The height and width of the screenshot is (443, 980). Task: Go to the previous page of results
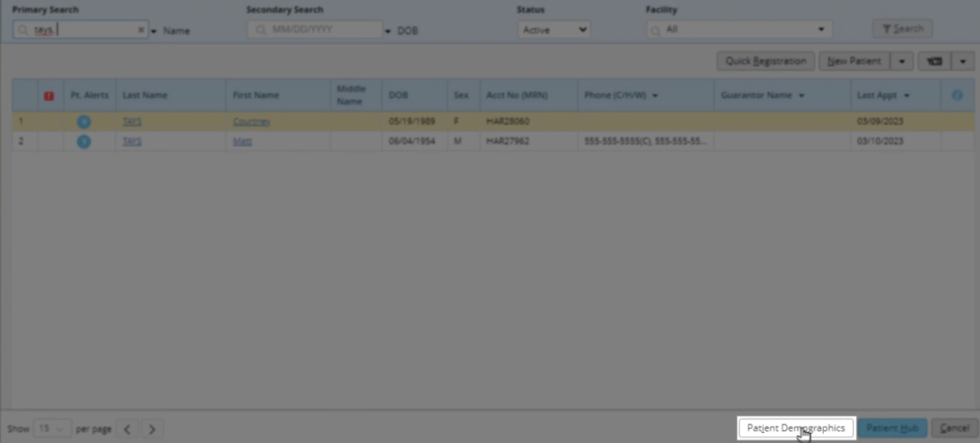tap(127, 429)
